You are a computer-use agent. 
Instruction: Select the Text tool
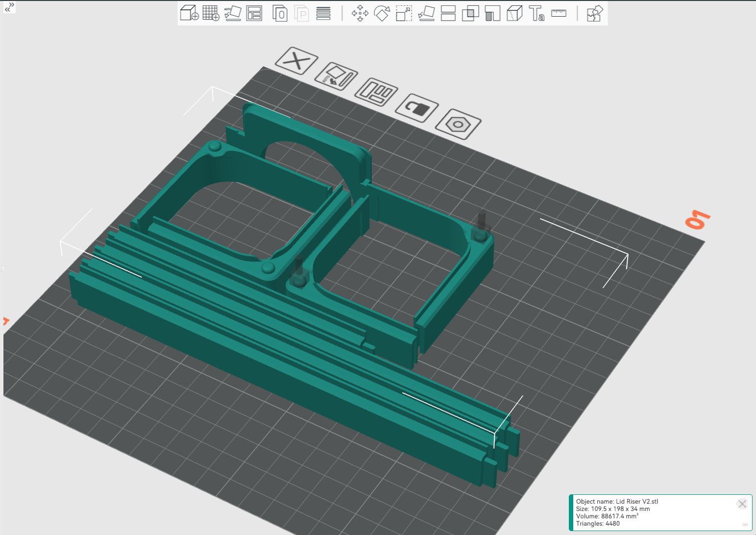click(x=536, y=13)
